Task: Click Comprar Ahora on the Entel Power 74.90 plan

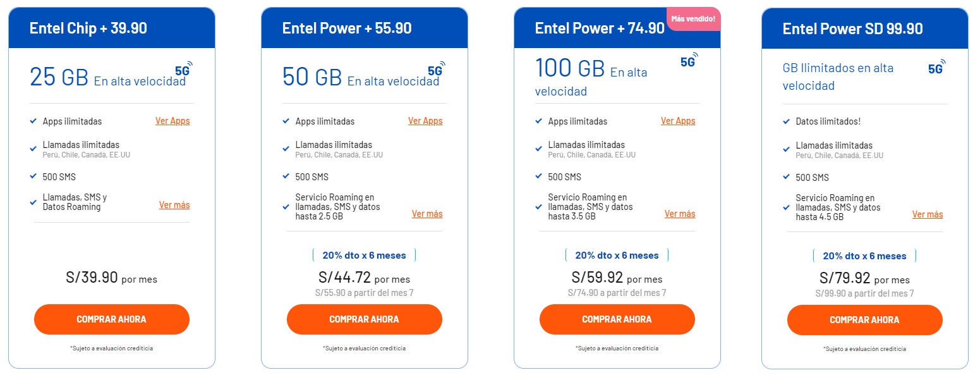Action: 617,319
